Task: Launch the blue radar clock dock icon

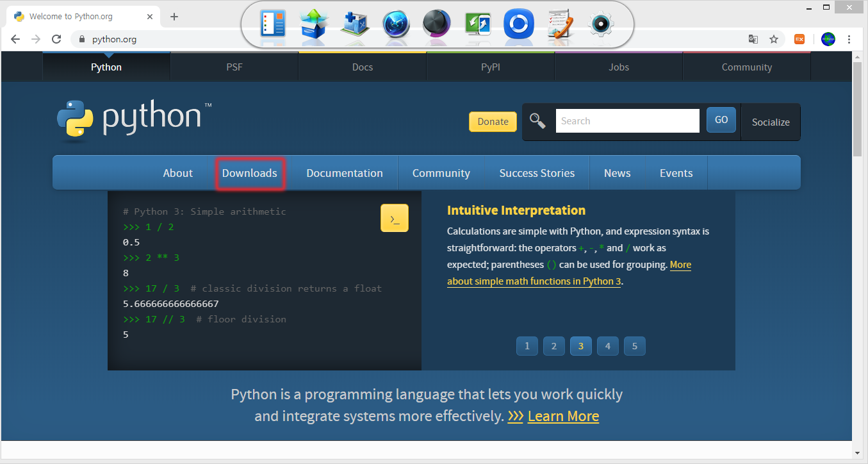Action: (x=396, y=24)
